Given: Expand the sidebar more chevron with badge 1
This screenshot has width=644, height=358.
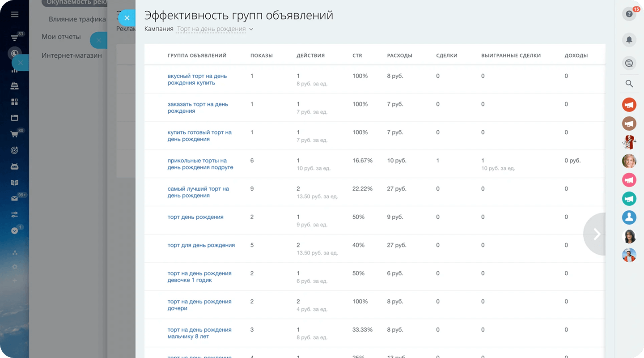Looking at the screenshot, I should pos(15,230).
